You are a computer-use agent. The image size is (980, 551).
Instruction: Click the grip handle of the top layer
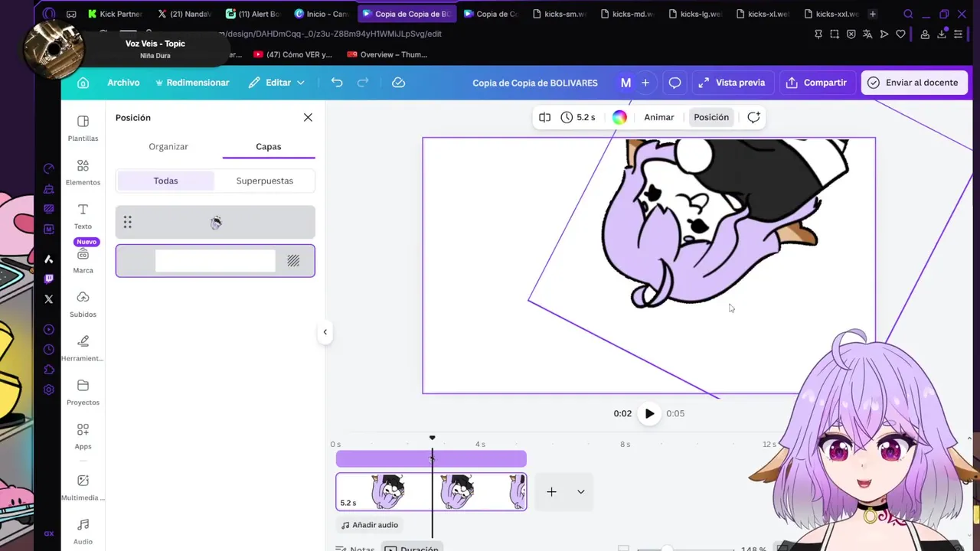click(127, 222)
